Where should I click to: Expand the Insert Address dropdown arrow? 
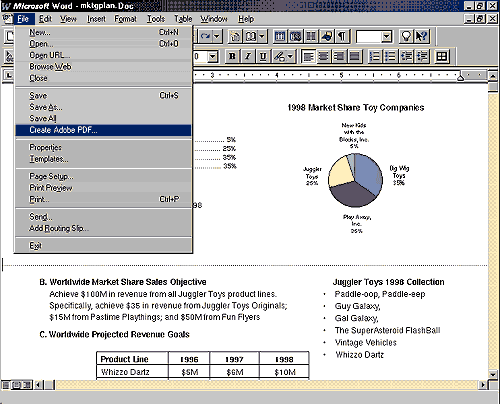(262, 36)
